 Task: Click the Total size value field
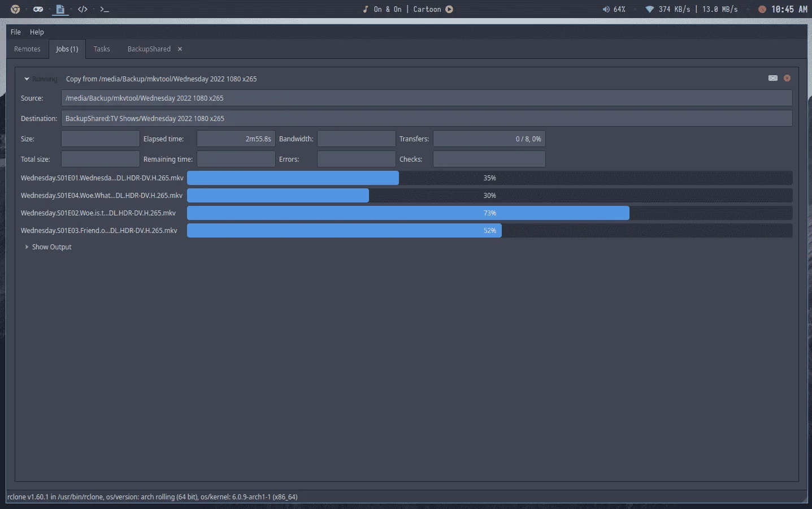coord(100,159)
